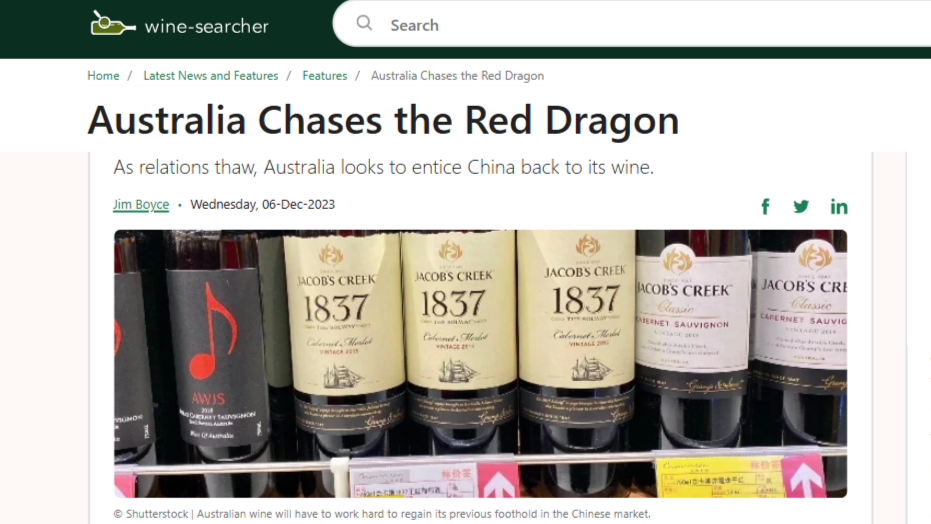Click the Wednesday, 06-Dec-2023 date text

pos(262,204)
